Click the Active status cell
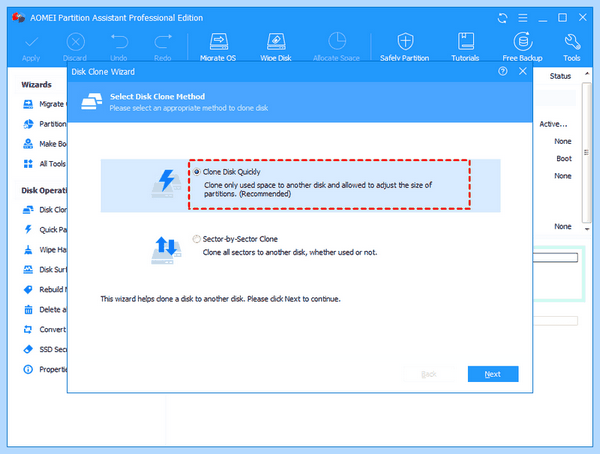The image size is (600, 454). tap(553, 124)
